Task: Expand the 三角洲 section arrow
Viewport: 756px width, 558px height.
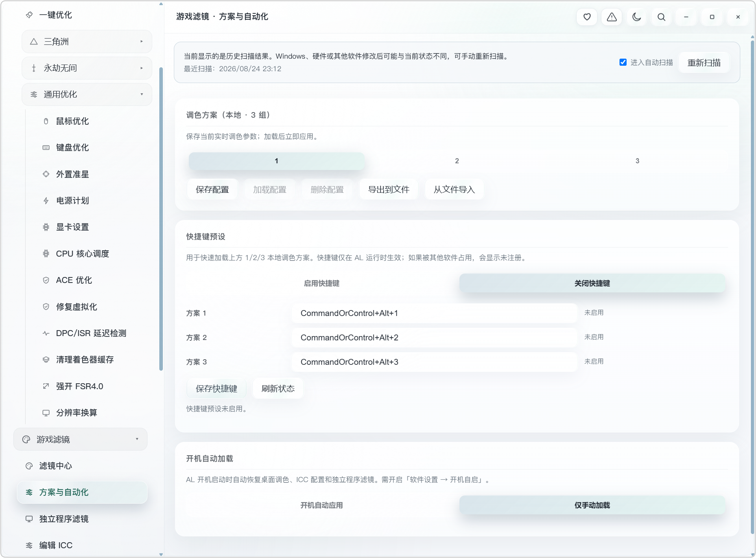Action: (142, 41)
